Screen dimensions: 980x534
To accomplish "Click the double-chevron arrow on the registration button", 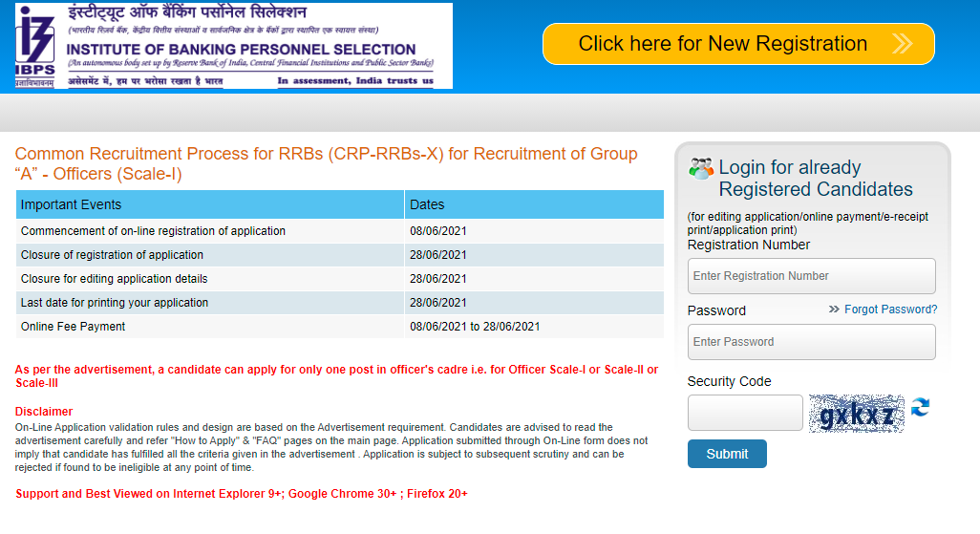I will (x=902, y=44).
